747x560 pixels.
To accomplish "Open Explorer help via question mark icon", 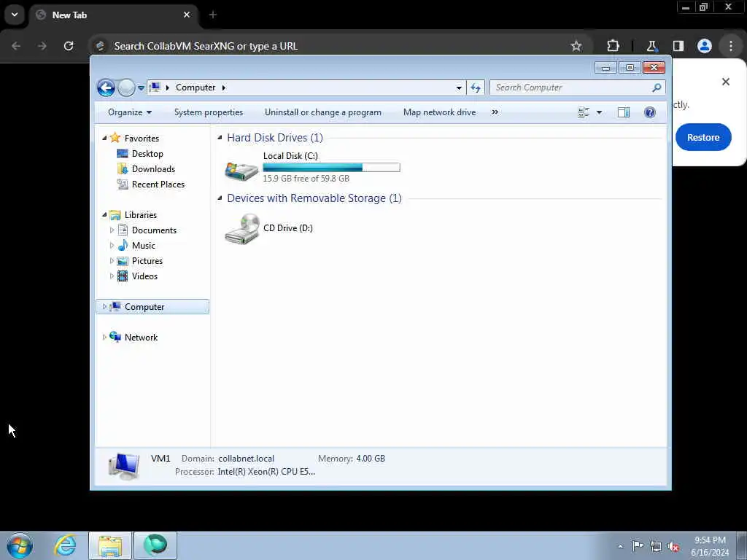I will point(650,112).
